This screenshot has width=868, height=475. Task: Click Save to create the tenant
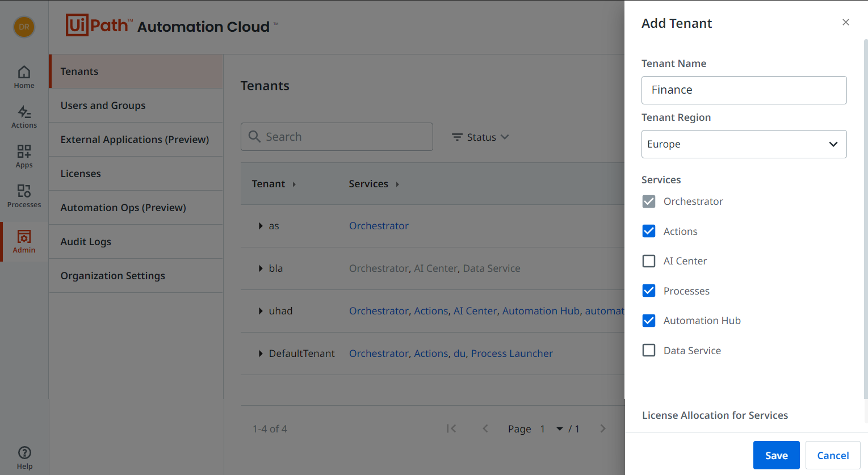(x=776, y=455)
